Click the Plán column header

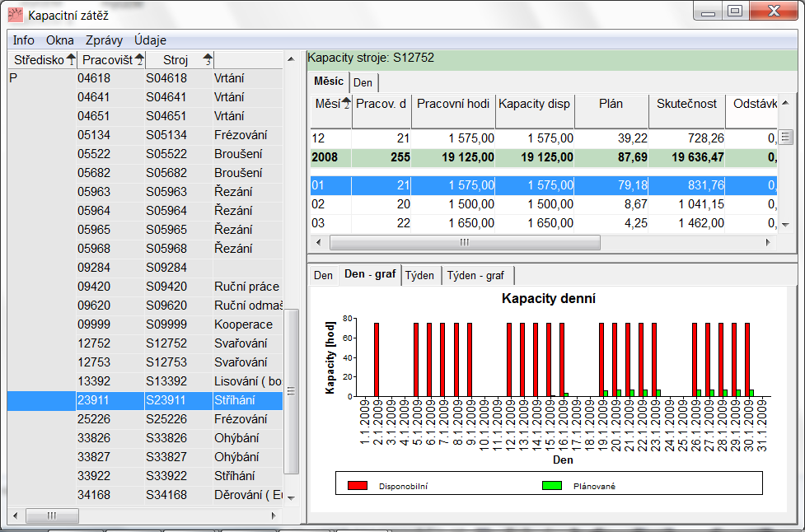[611, 111]
